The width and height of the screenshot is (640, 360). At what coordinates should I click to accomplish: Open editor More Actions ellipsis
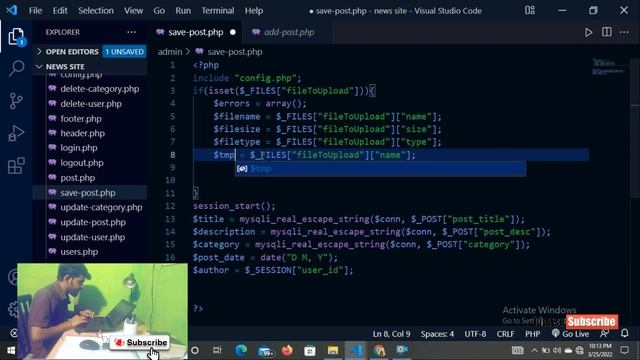[x=624, y=32]
